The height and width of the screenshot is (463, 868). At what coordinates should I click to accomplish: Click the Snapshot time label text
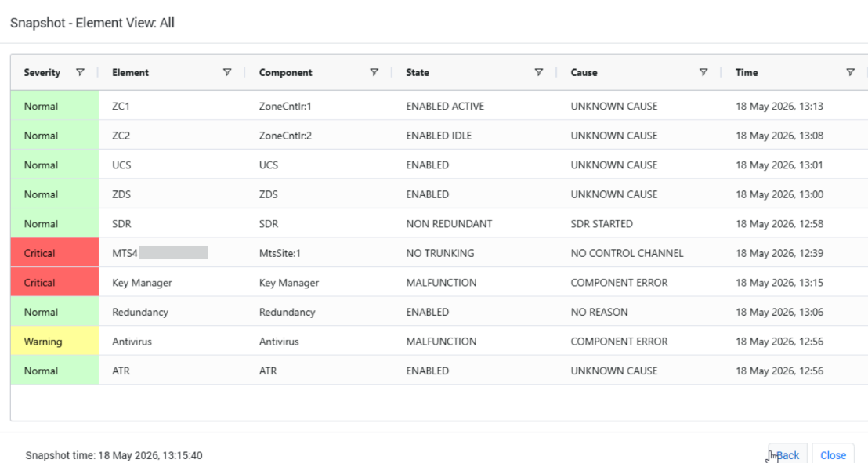click(114, 455)
